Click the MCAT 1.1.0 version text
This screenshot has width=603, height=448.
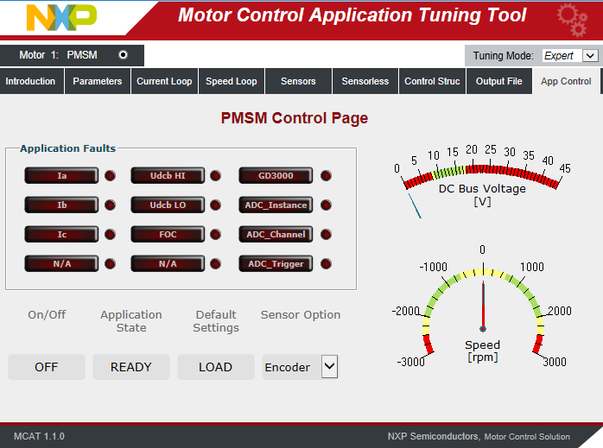39,436
